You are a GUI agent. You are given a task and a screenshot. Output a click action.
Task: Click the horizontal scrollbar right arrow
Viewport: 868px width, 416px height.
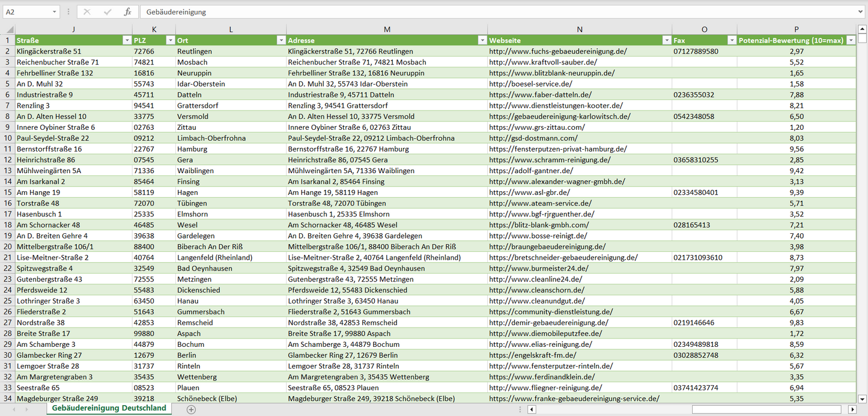[852, 409]
